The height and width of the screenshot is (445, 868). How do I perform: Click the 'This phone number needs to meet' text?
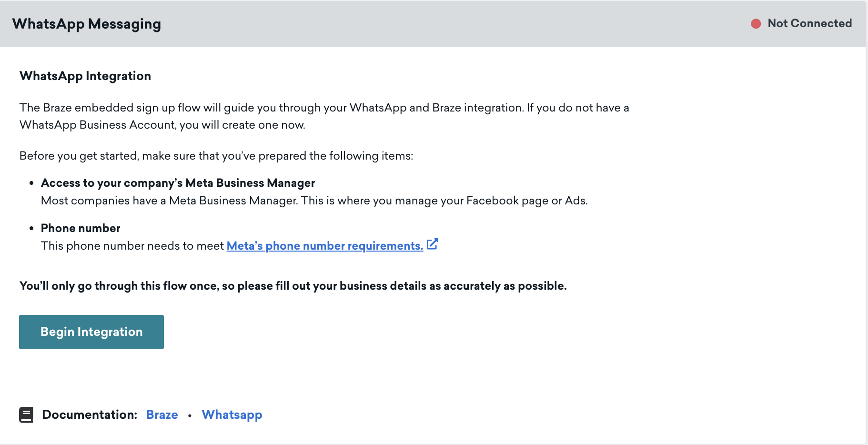tap(132, 246)
